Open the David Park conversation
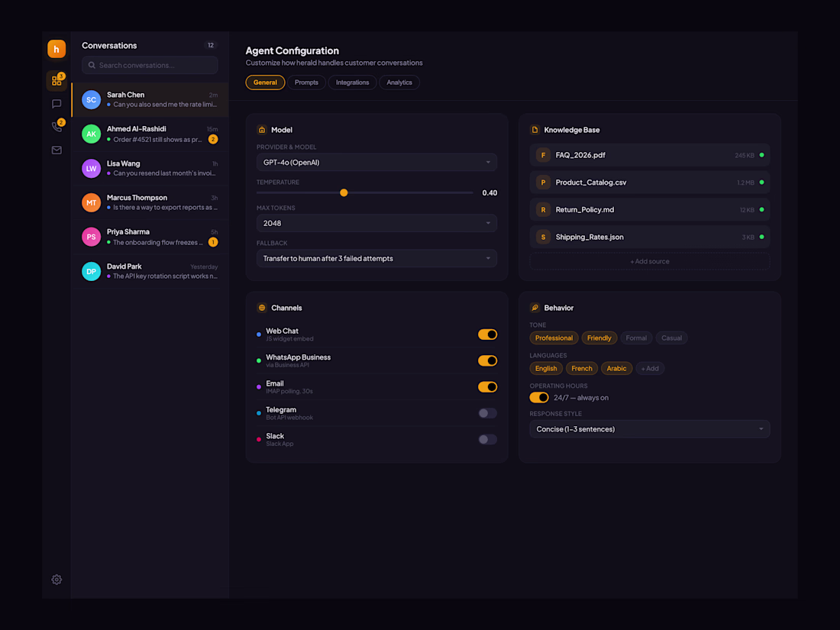840x630 pixels. [150, 271]
